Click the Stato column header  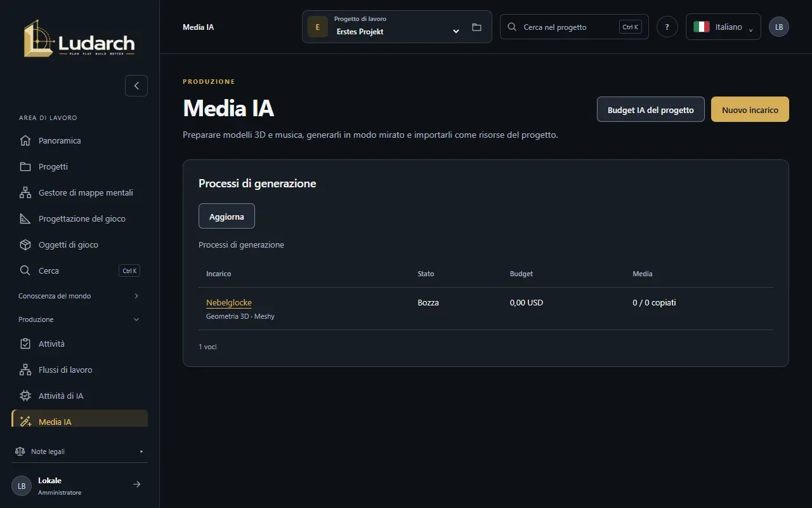click(x=426, y=274)
